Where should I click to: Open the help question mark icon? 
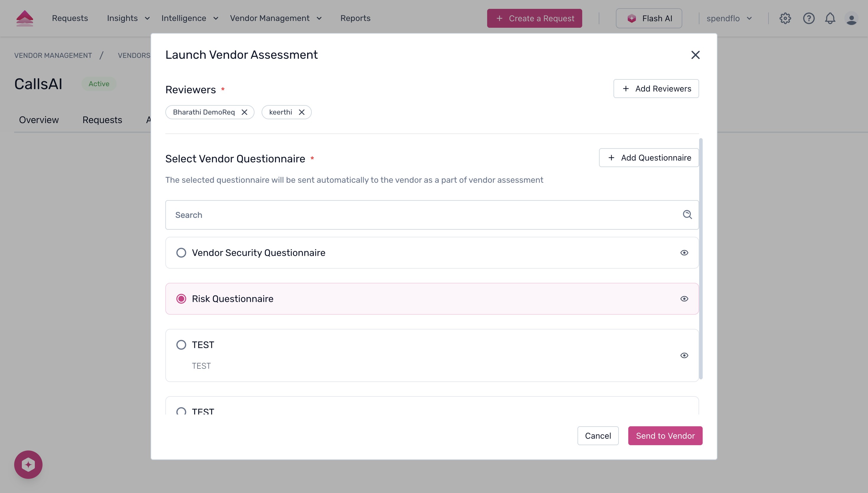point(809,18)
